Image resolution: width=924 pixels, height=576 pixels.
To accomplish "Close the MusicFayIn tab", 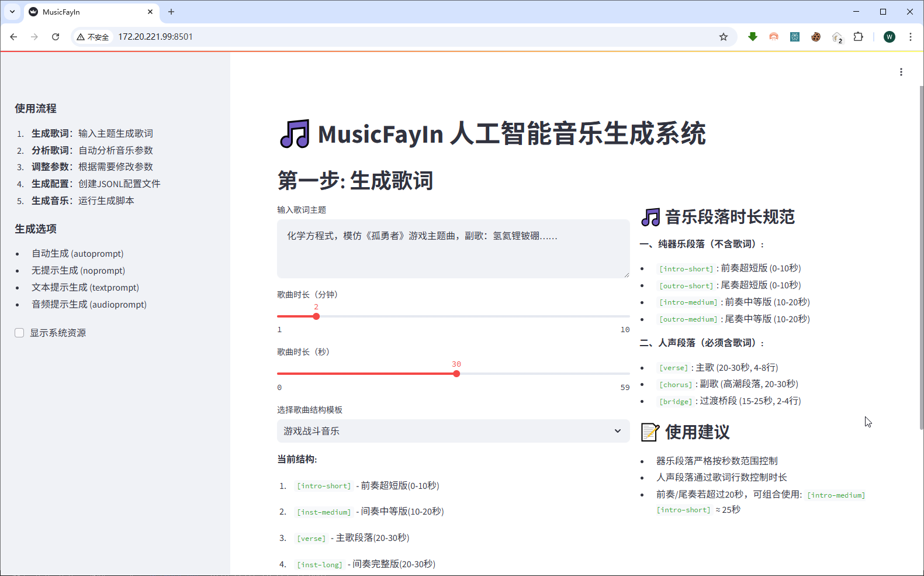I will [150, 12].
